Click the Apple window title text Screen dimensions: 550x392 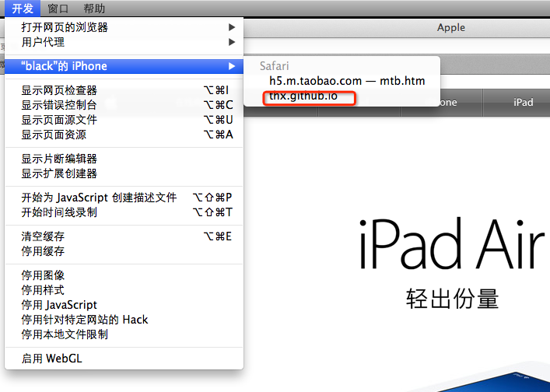point(451,28)
